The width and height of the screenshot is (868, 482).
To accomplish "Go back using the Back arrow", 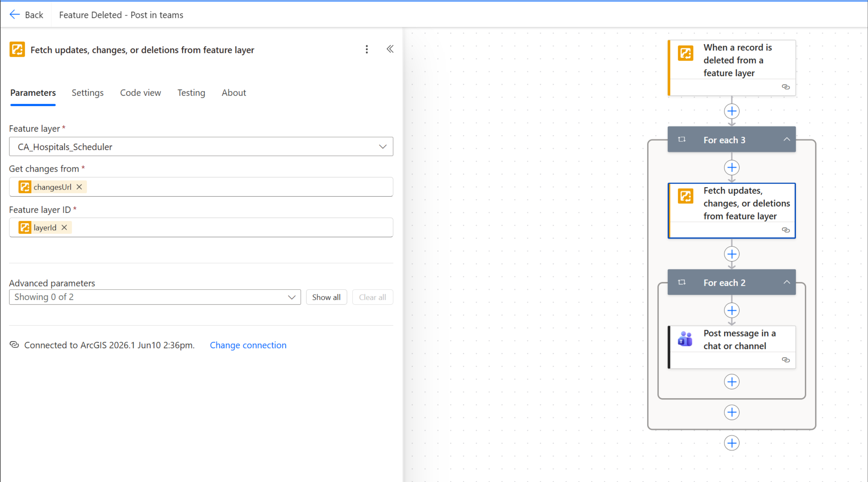I will [x=26, y=15].
